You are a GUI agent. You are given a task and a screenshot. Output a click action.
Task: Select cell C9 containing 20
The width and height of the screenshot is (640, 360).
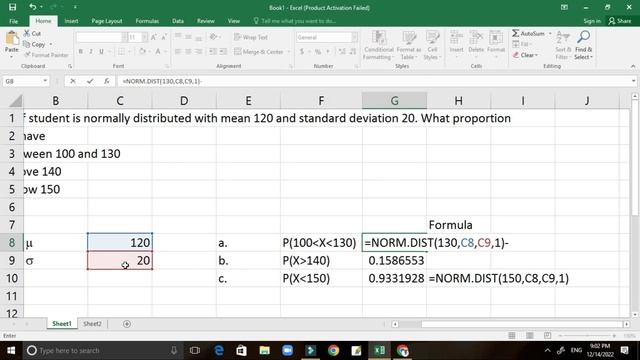click(x=120, y=260)
